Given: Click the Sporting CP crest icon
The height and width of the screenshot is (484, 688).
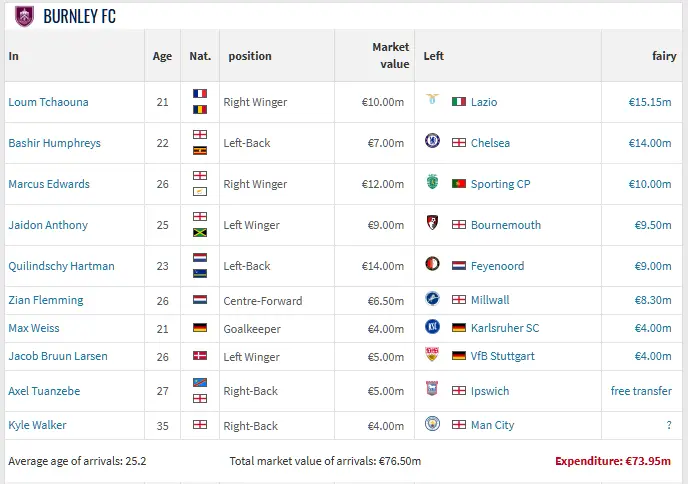Looking at the screenshot, I should click(432, 183).
